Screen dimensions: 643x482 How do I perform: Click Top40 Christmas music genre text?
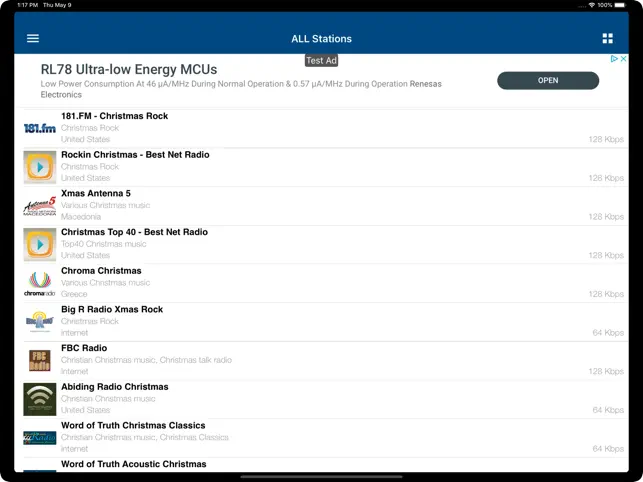pyautogui.click(x=104, y=244)
